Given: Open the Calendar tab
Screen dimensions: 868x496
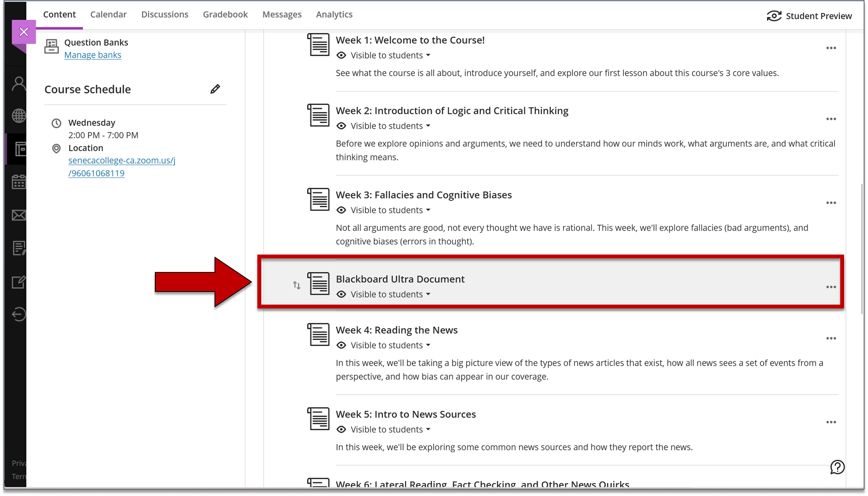Looking at the screenshot, I should [107, 14].
